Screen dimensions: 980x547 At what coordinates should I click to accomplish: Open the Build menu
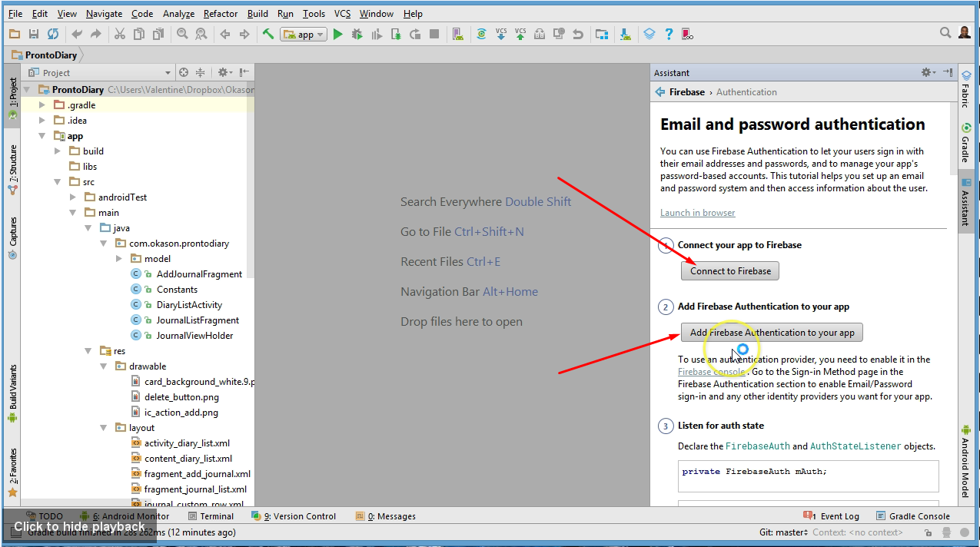coord(257,14)
